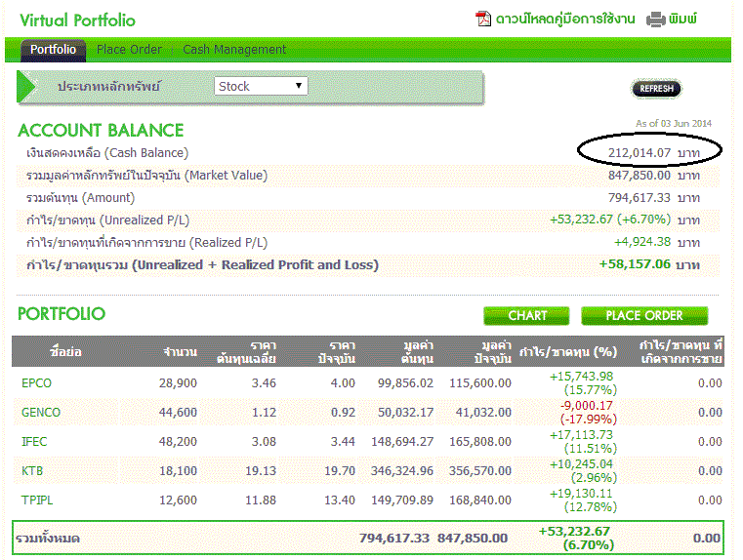Switch to the Place Order tab
Viewport: 743px width, 560px height.
point(129,50)
